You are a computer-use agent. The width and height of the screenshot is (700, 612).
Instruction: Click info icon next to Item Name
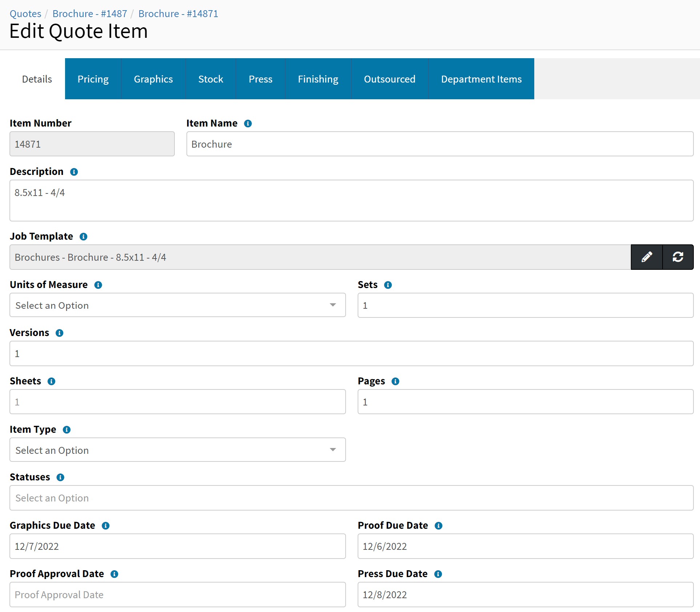pos(248,124)
